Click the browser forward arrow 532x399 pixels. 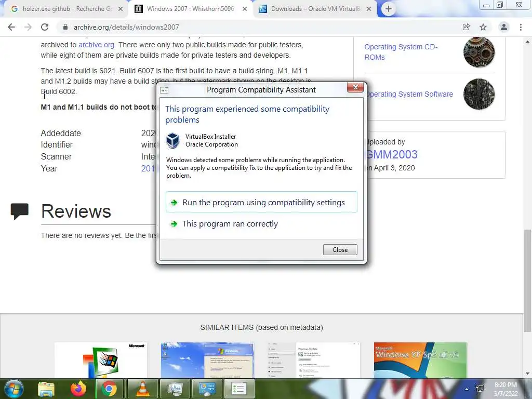pos(28,27)
